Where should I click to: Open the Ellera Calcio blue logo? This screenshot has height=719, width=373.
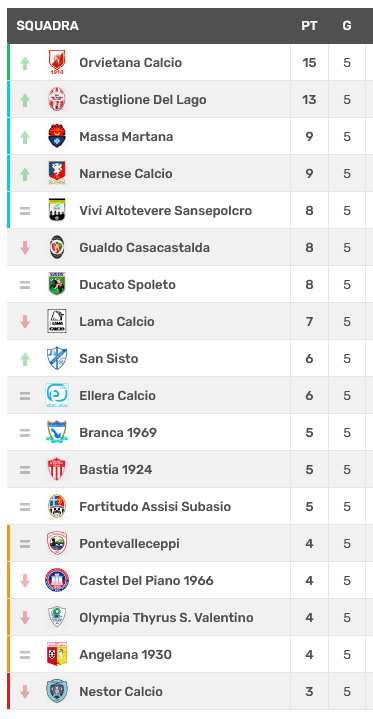pyautogui.click(x=57, y=395)
